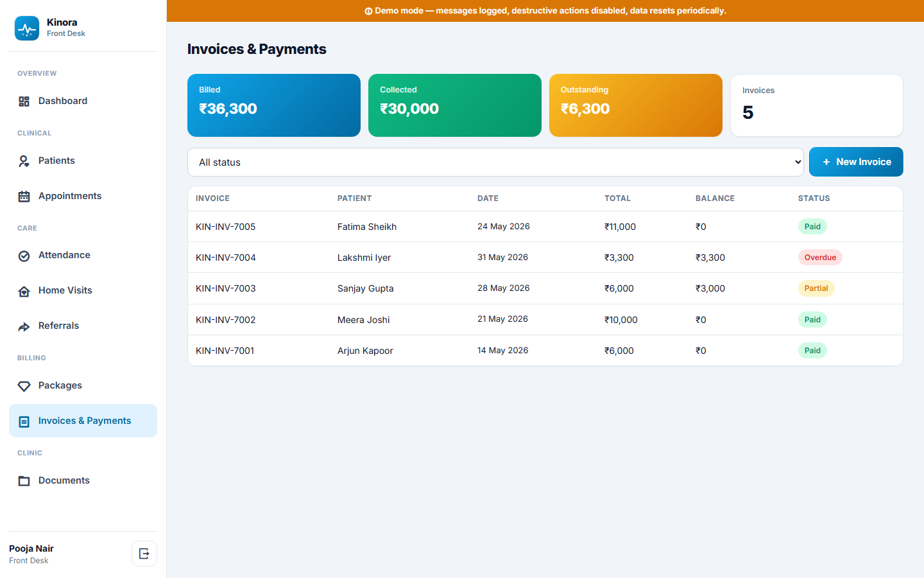Click the Appointments calendar icon
The image size is (924, 578).
tap(24, 197)
